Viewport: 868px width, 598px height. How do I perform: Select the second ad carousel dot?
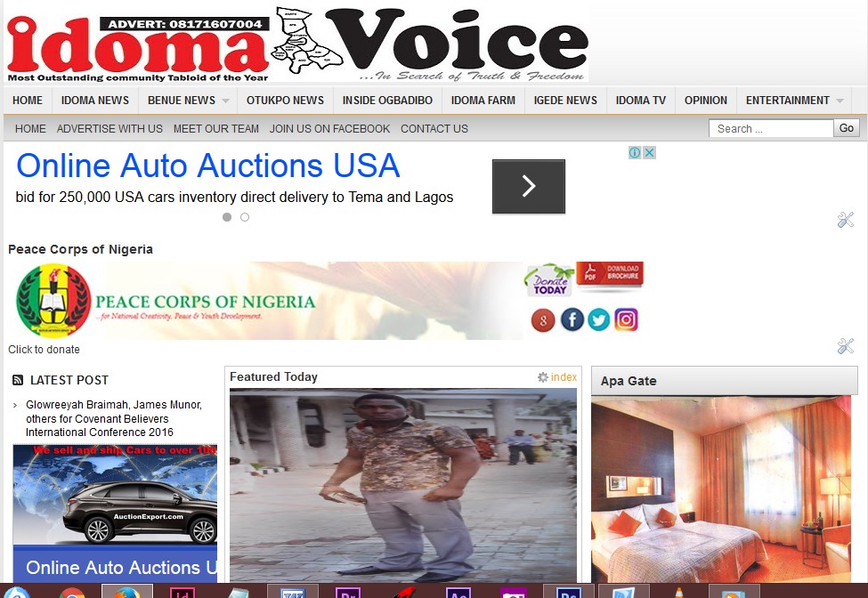click(x=245, y=217)
